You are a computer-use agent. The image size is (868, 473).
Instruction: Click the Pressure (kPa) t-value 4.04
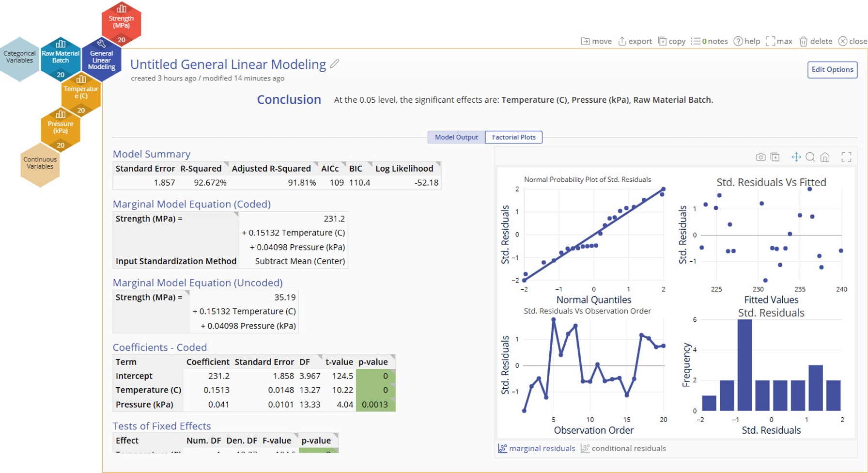[345, 404]
